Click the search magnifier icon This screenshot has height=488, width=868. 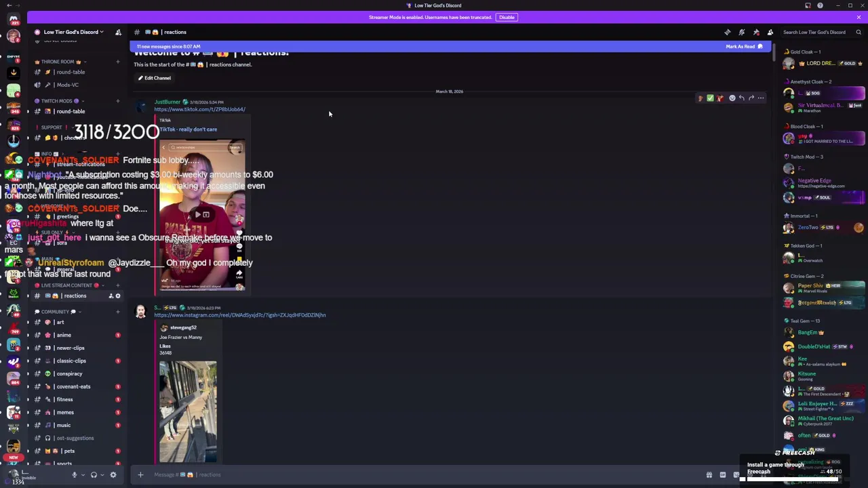coord(859,32)
